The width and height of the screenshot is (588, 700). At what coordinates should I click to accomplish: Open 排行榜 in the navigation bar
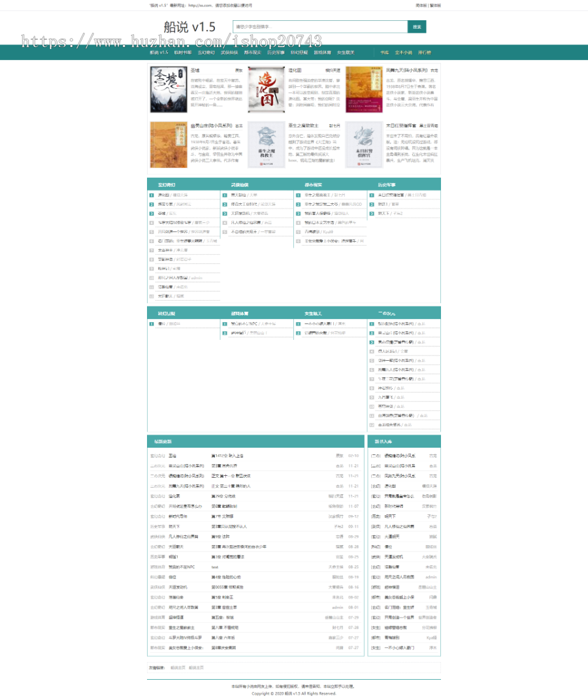(x=425, y=53)
